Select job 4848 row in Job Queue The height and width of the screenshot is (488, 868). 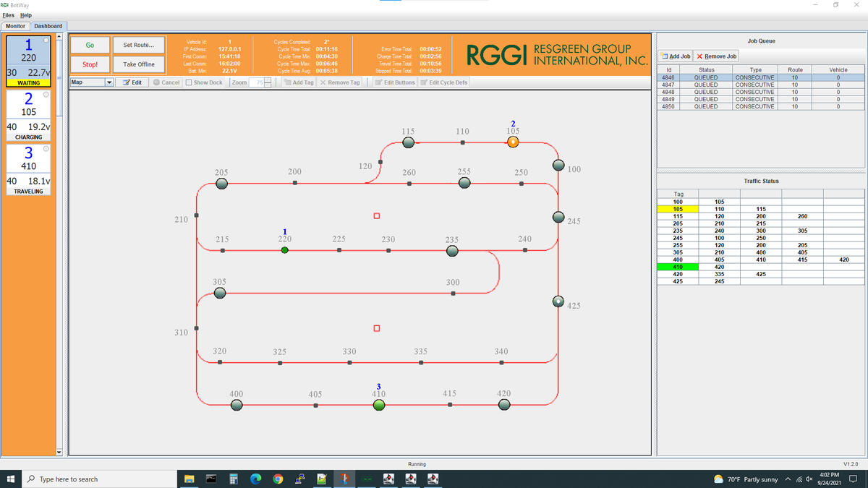760,92
